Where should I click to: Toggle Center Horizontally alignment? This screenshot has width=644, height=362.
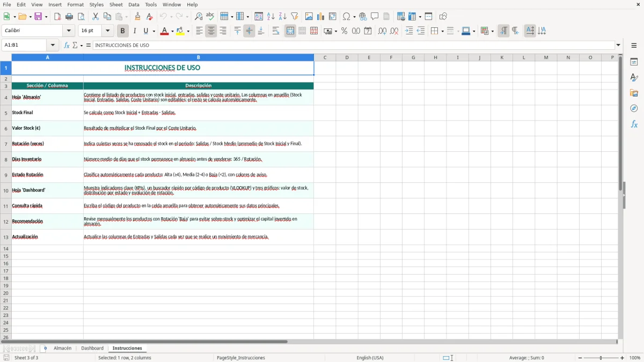point(211,31)
